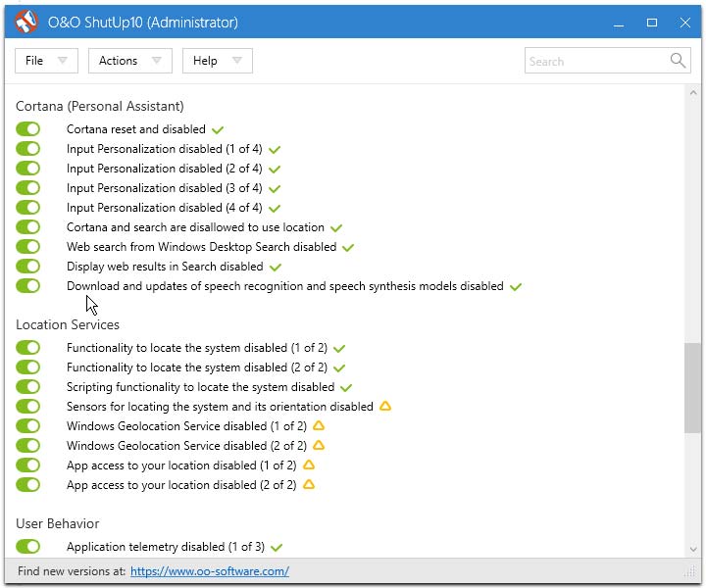
Task: Click checkmark after speech recognition models disabled
Action: pos(516,286)
